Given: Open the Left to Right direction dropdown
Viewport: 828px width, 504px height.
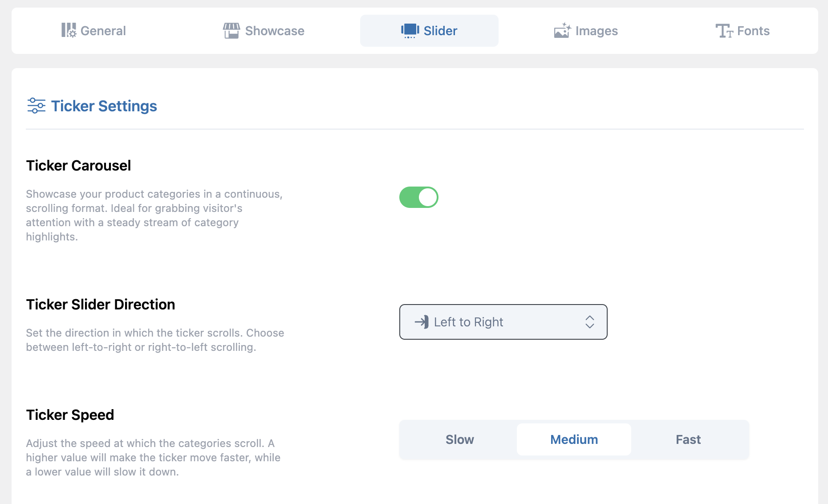Looking at the screenshot, I should [503, 322].
